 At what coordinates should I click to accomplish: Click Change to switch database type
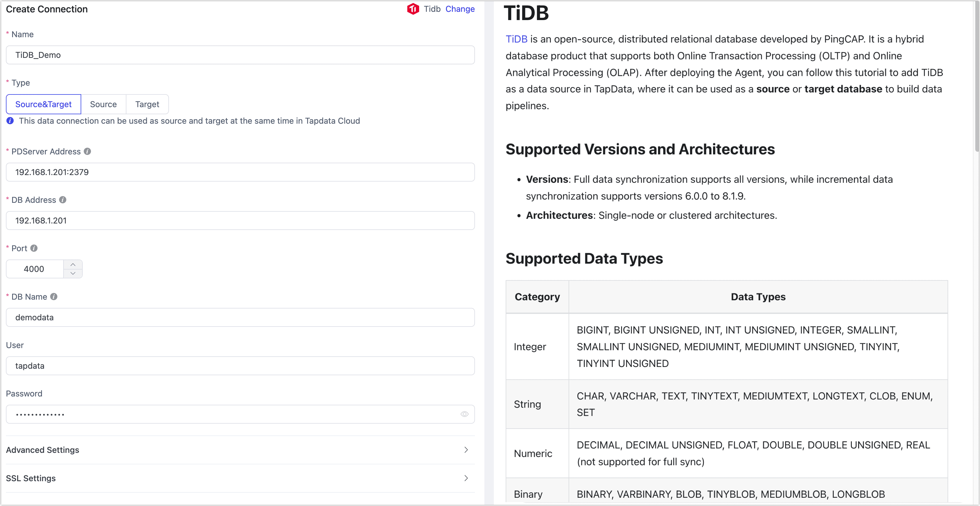pyautogui.click(x=460, y=9)
